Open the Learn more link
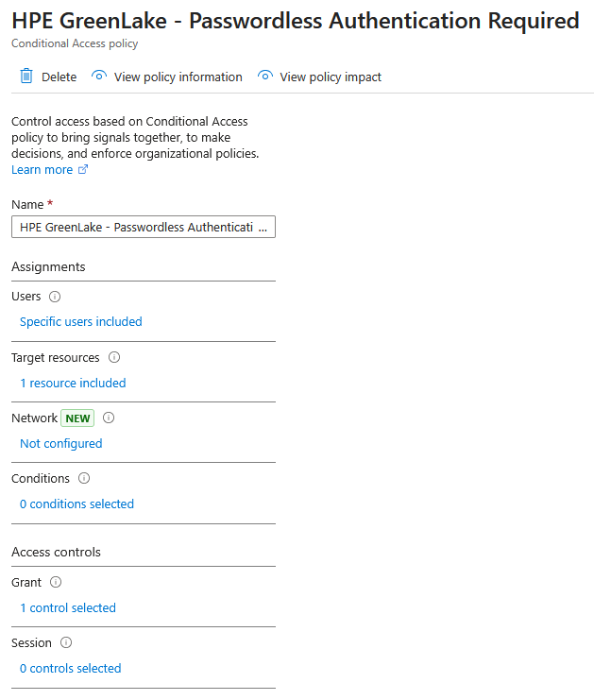 pos(42,170)
